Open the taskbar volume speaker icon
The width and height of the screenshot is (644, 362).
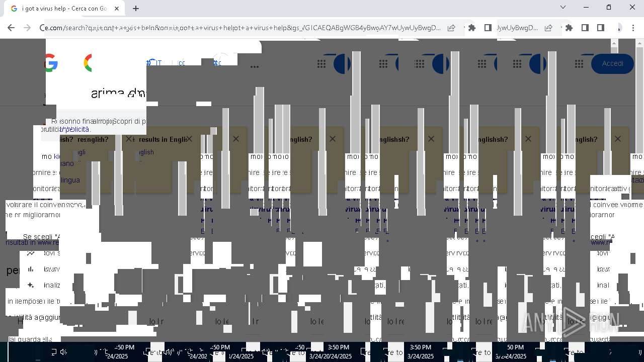63,352
